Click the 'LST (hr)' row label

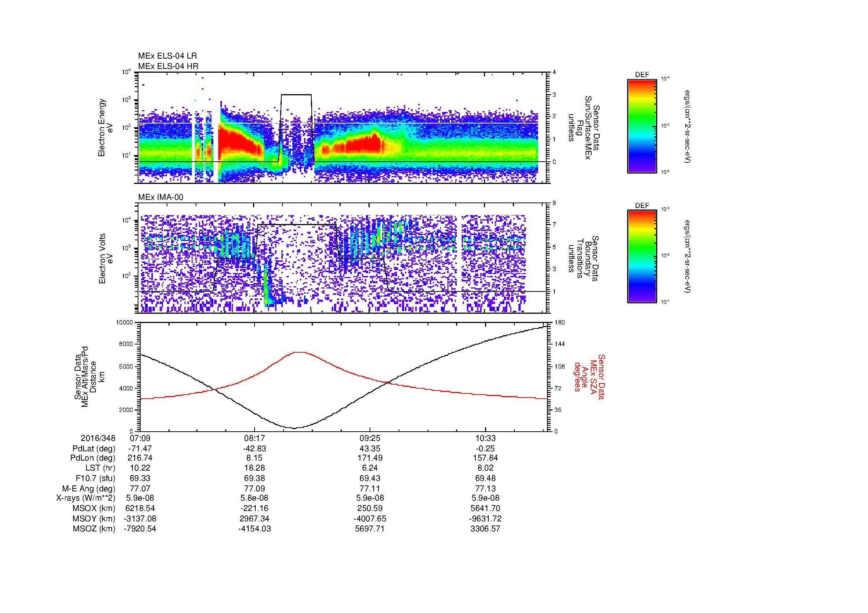pos(100,468)
